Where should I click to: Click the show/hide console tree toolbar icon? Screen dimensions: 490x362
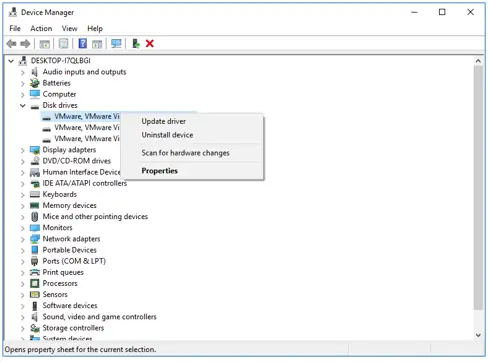pyautogui.click(x=44, y=44)
